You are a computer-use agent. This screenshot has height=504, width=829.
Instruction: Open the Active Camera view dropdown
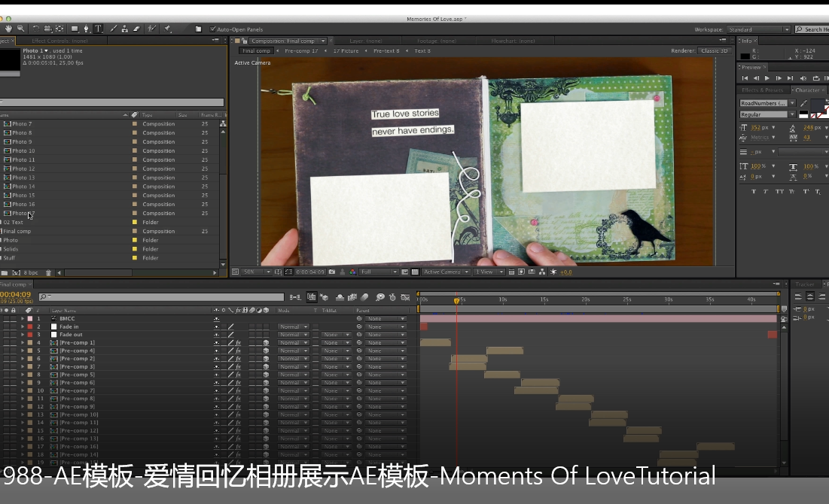coord(447,272)
